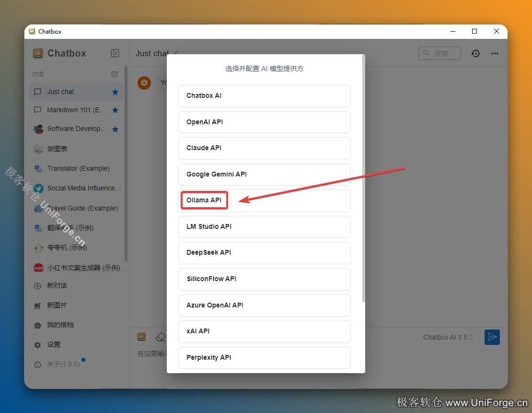Screen dimensions: 532x413
Task: Open the 关于(1.9.5) about page
Action: point(76,365)
